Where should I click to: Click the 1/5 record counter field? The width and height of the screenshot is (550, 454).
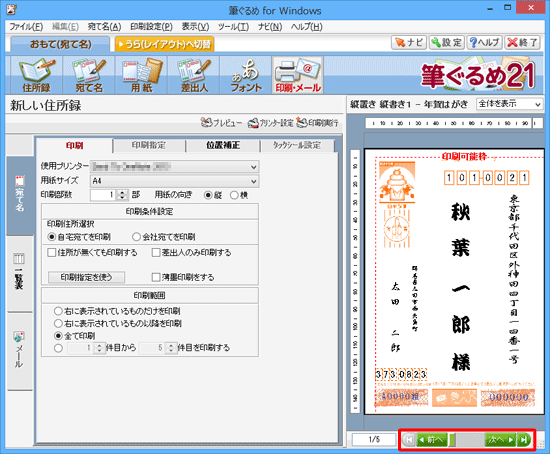click(374, 440)
